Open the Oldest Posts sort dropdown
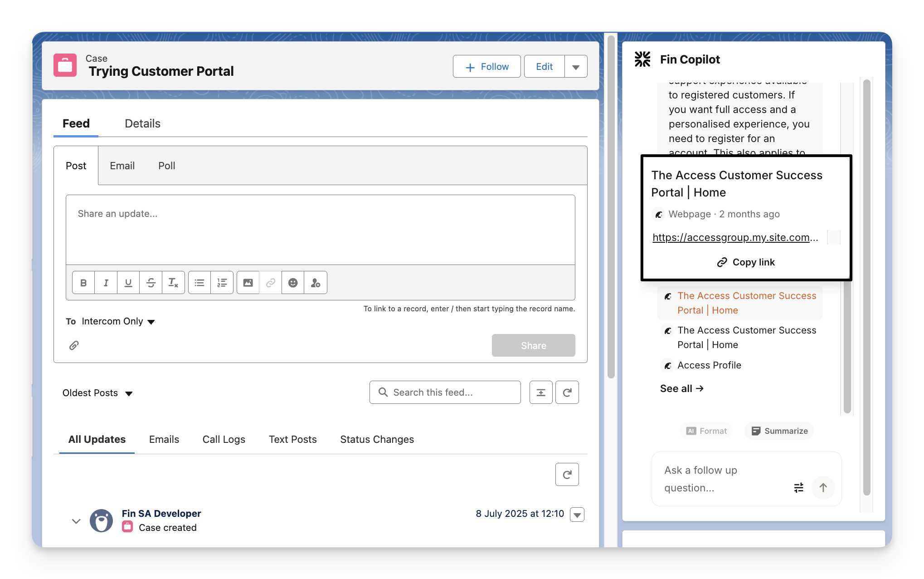Image resolution: width=924 pixels, height=579 pixels. [97, 393]
